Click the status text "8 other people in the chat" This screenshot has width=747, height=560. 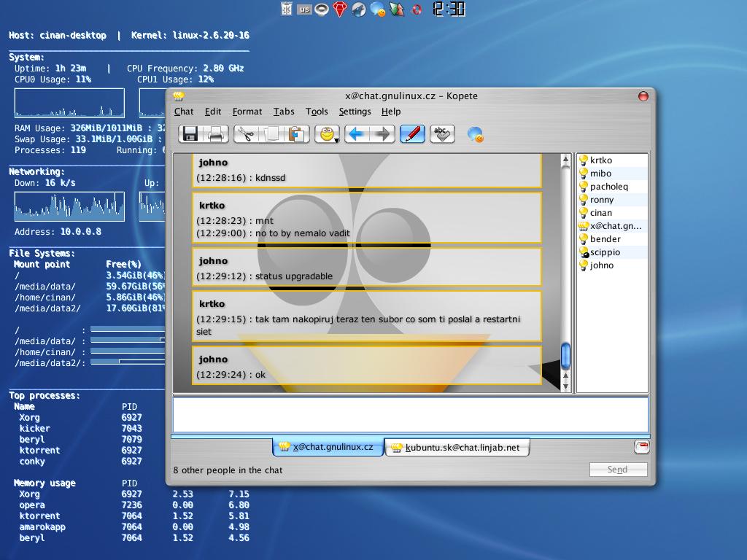point(228,470)
